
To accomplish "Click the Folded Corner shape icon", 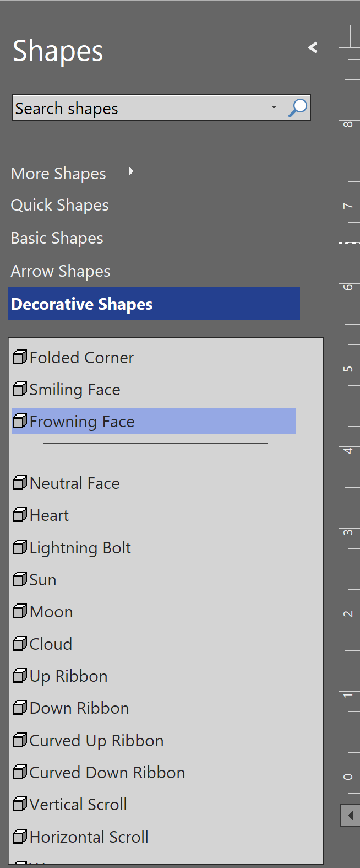I will [20, 358].
